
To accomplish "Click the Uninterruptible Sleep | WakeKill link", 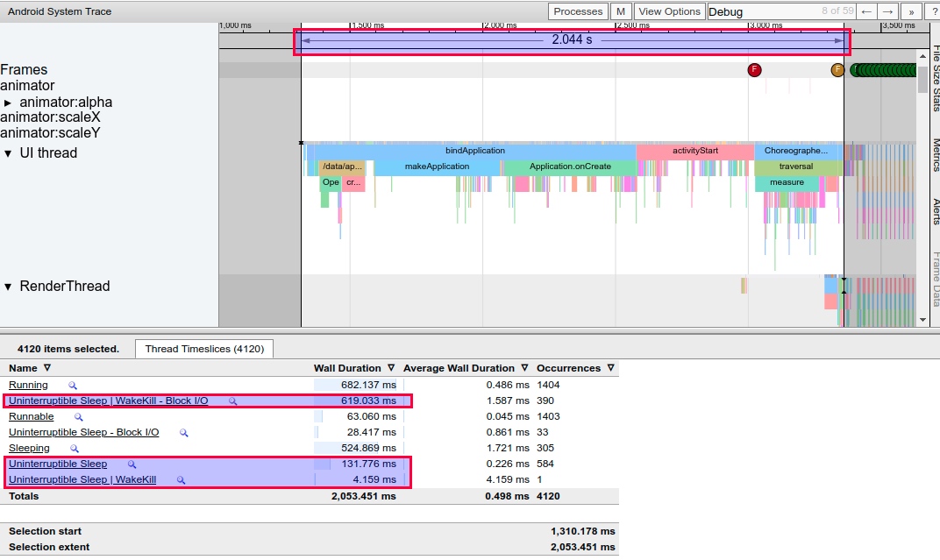I will [82, 480].
